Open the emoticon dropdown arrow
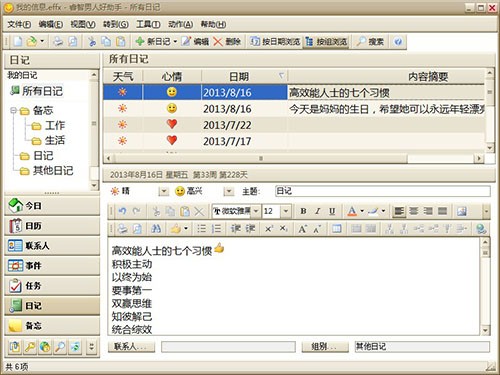 (x=186, y=229)
